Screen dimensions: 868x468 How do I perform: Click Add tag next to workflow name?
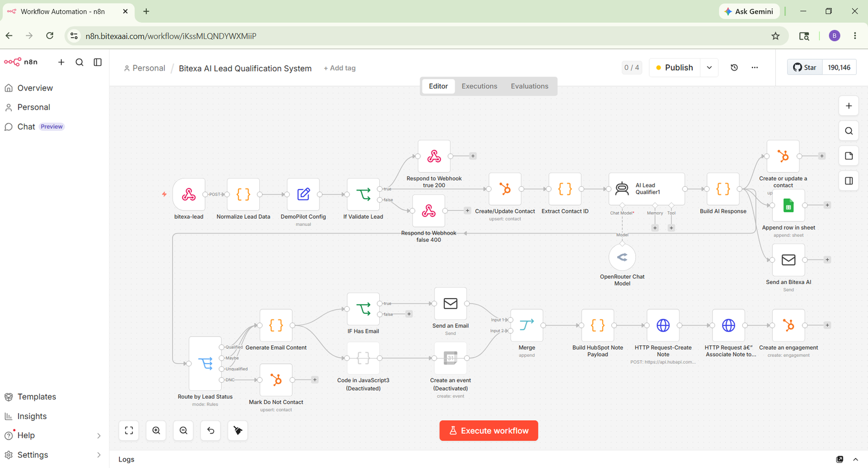pos(340,68)
